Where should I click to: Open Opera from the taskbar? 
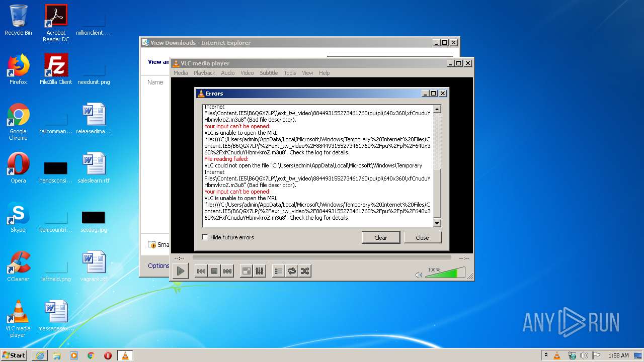[x=108, y=355]
